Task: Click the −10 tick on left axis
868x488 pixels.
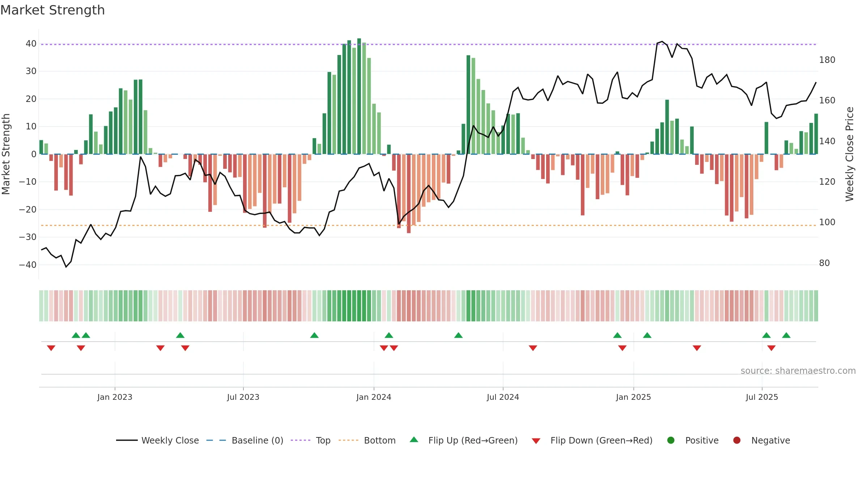Action: (x=28, y=182)
